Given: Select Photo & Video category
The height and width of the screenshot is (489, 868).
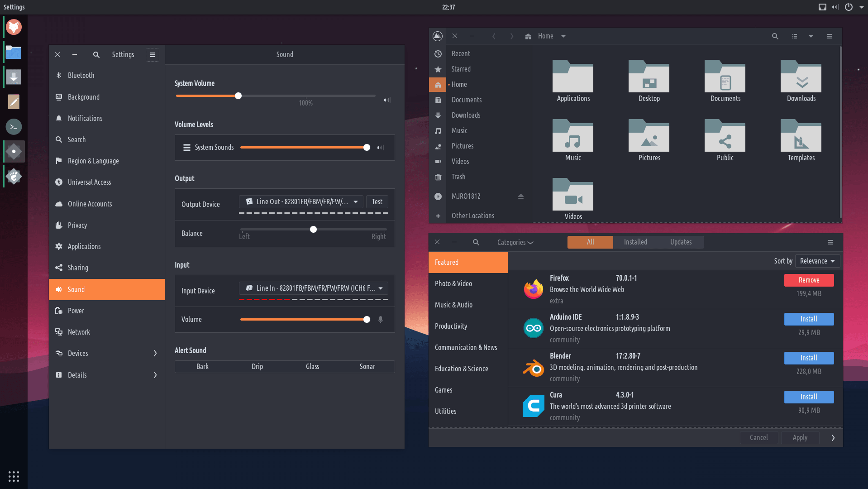Looking at the screenshot, I should point(453,284).
